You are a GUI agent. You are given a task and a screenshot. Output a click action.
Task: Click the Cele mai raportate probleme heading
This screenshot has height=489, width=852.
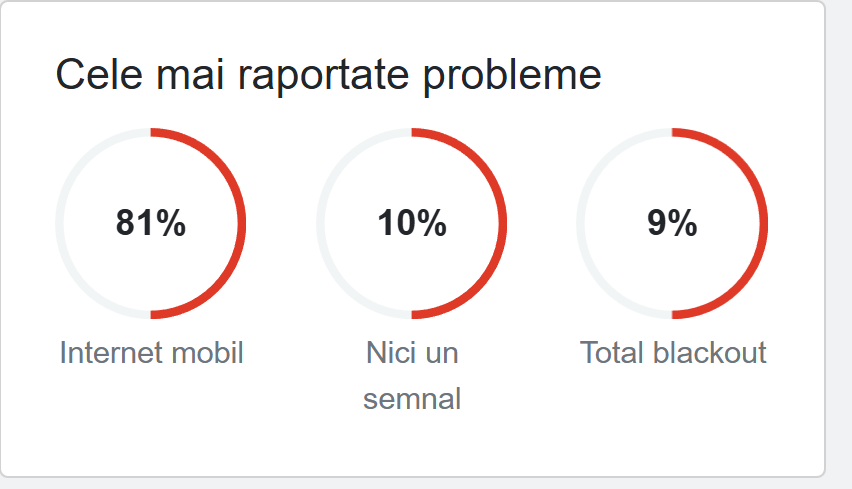click(x=328, y=75)
